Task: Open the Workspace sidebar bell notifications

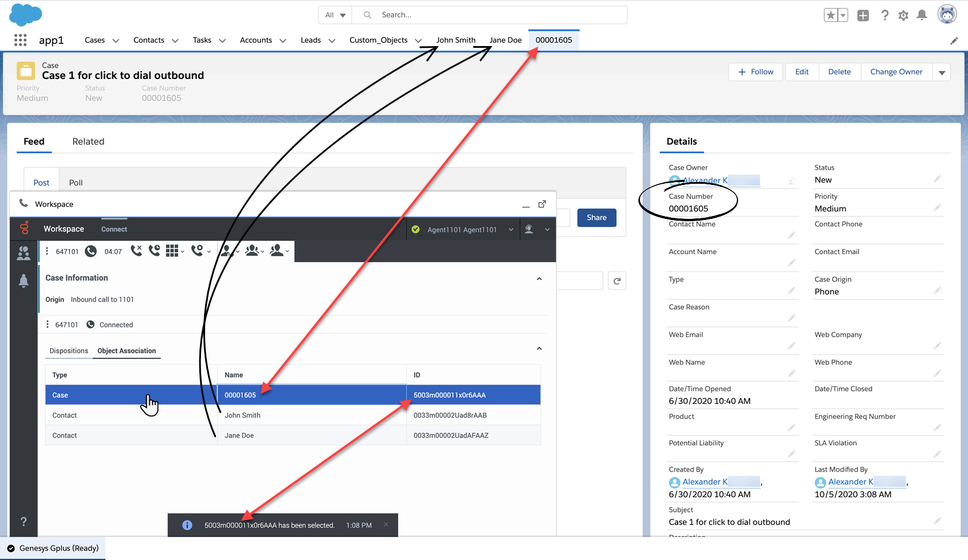Action: [x=24, y=281]
